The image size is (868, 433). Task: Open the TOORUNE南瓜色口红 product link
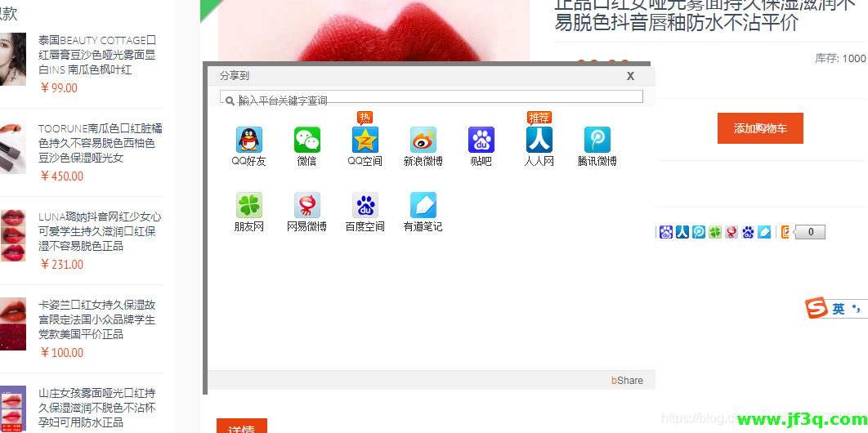pos(100,143)
